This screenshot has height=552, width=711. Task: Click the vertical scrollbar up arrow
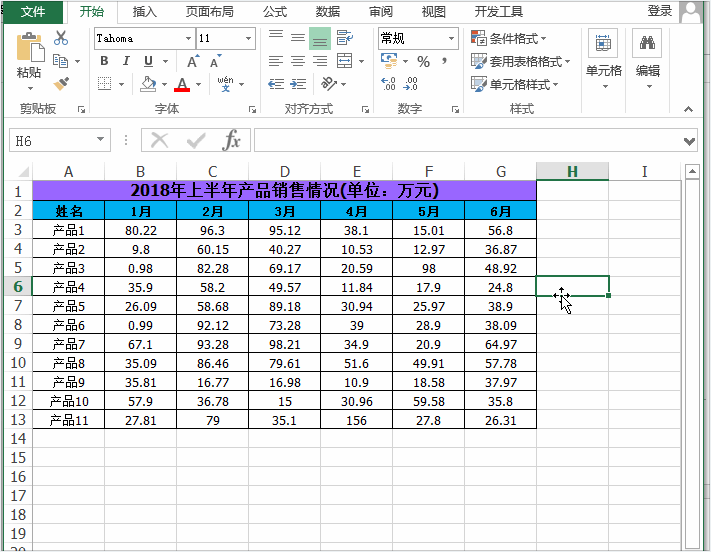(x=692, y=171)
